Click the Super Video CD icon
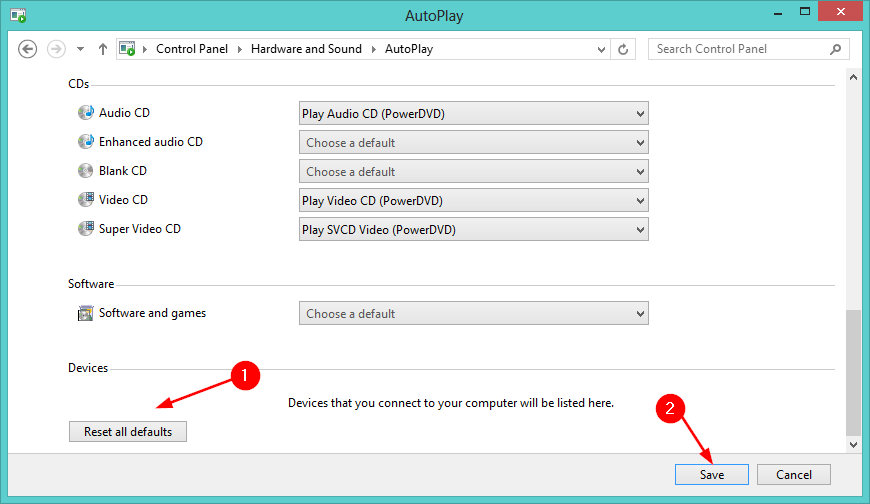Screen dimensions: 870x504 (x=85, y=229)
